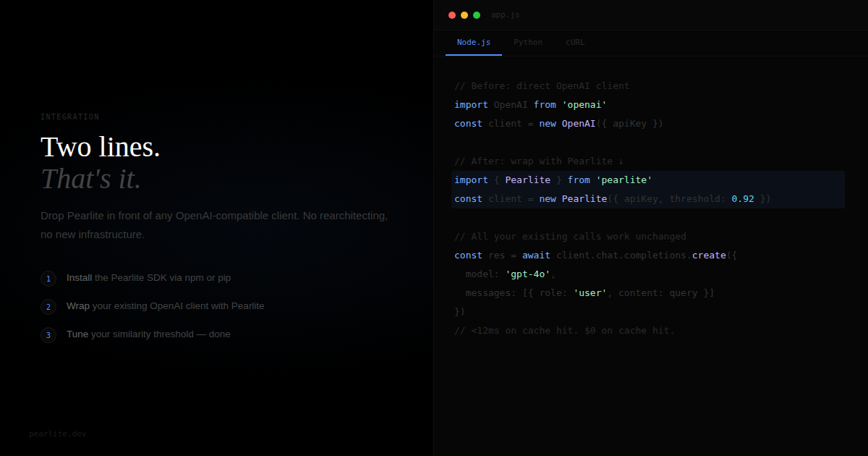Click the line "import OpenAI from 'openai'"
The width and height of the screenshot is (868, 456).
531,105
